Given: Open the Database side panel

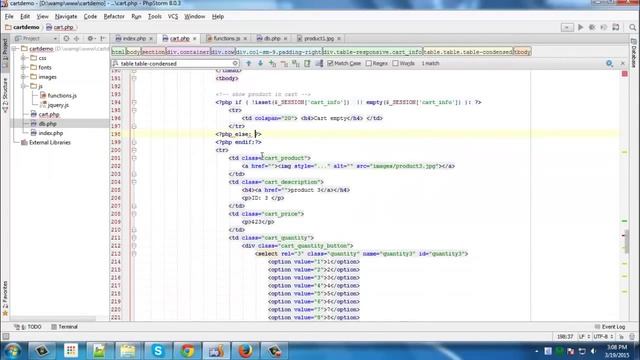Looking at the screenshot, I should [634, 53].
